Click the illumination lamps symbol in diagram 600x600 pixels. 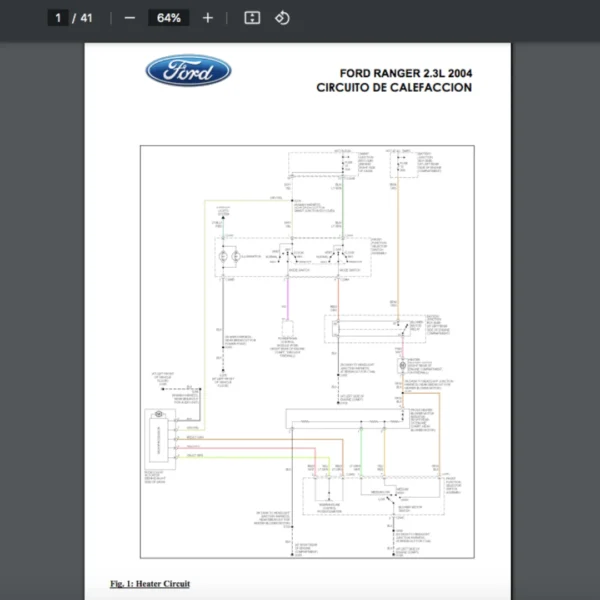(x=225, y=257)
